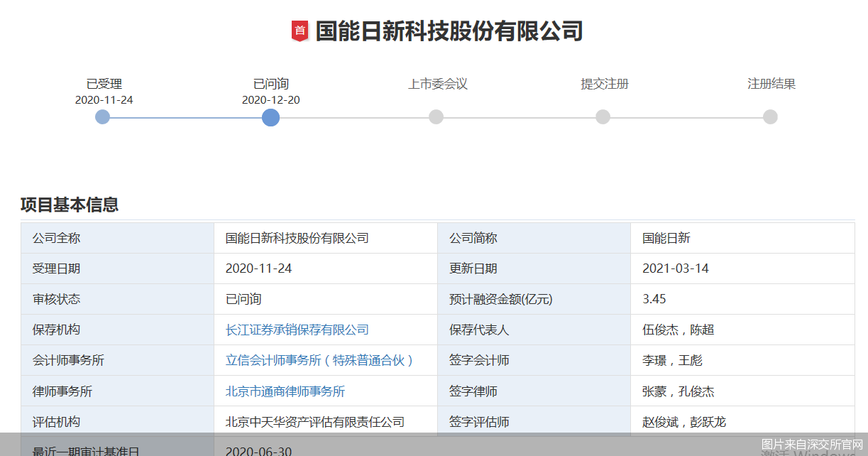Image resolution: width=868 pixels, height=456 pixels.
Task: Open the 立信会计师事务所（特殊普通合伙） link
Action: [x=320, y=360]
